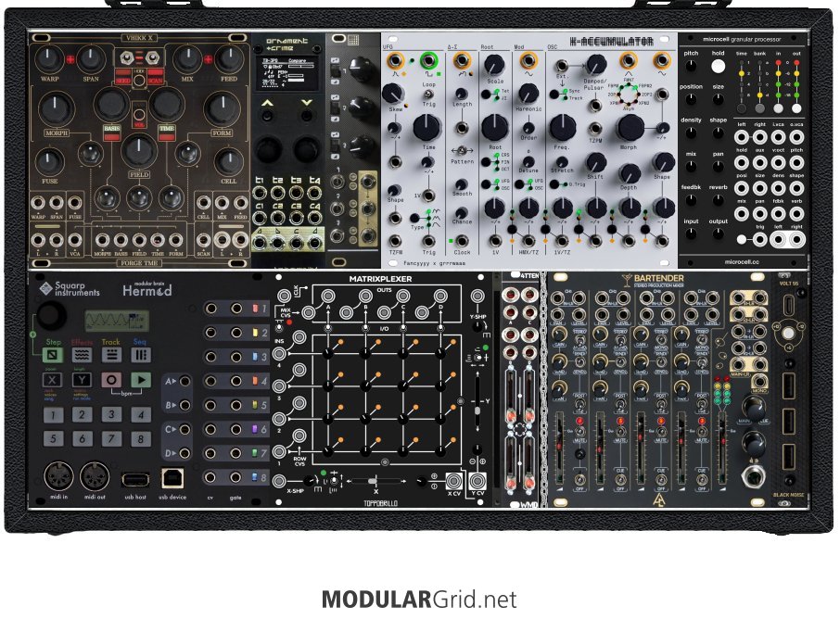
Task: Toggle Bartender channel 1 STEREO/MONO switch
Action: [580, 339]
